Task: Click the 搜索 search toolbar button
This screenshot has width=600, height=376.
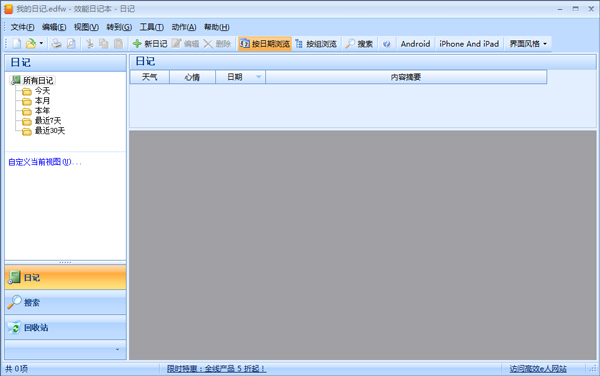Action: 359,44
